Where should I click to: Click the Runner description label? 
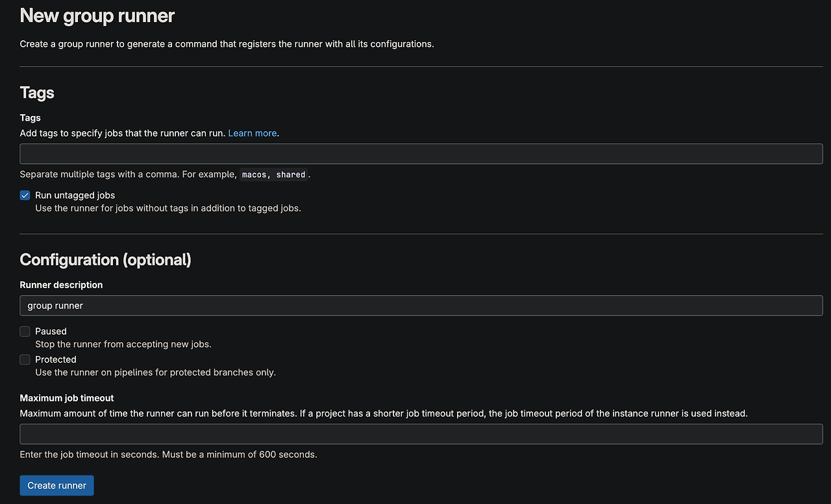point(61,285)
